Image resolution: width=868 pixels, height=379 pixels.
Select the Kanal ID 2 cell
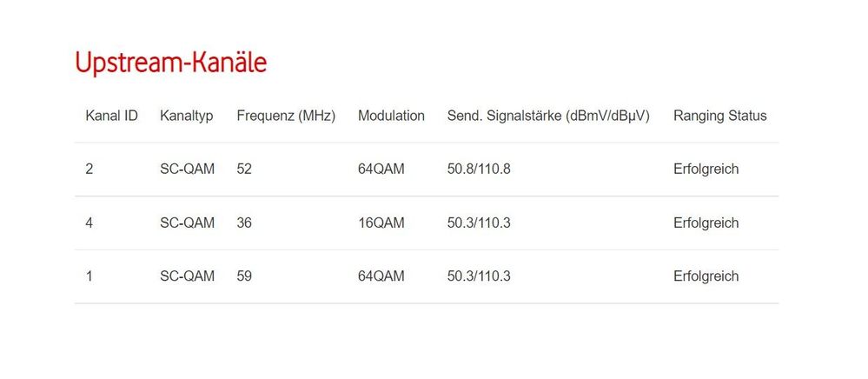pos(89,170)
